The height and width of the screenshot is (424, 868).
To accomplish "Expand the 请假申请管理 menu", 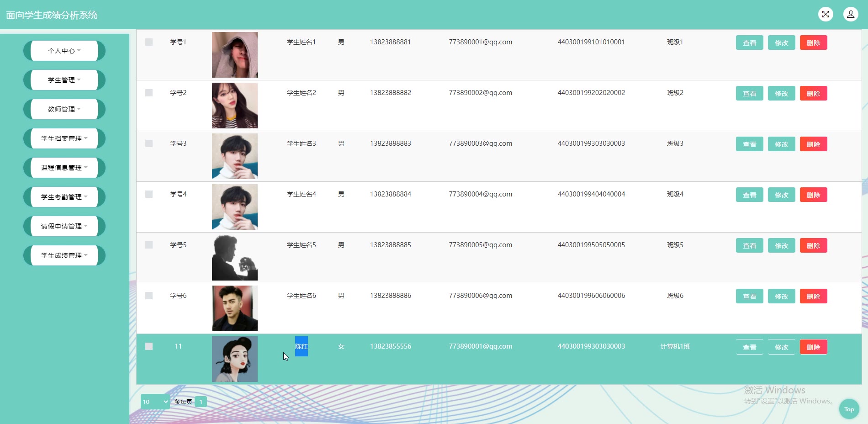I will click(64, 226).
